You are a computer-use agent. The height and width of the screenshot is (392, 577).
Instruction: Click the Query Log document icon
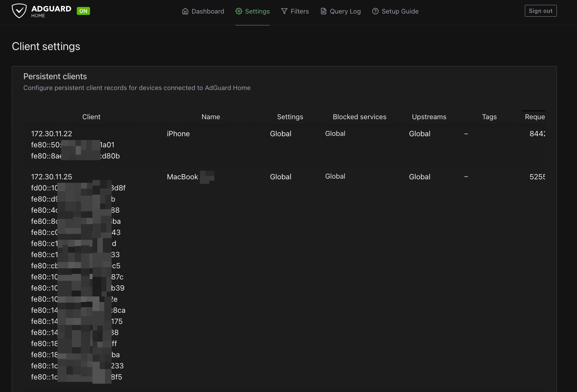point(324,11)
